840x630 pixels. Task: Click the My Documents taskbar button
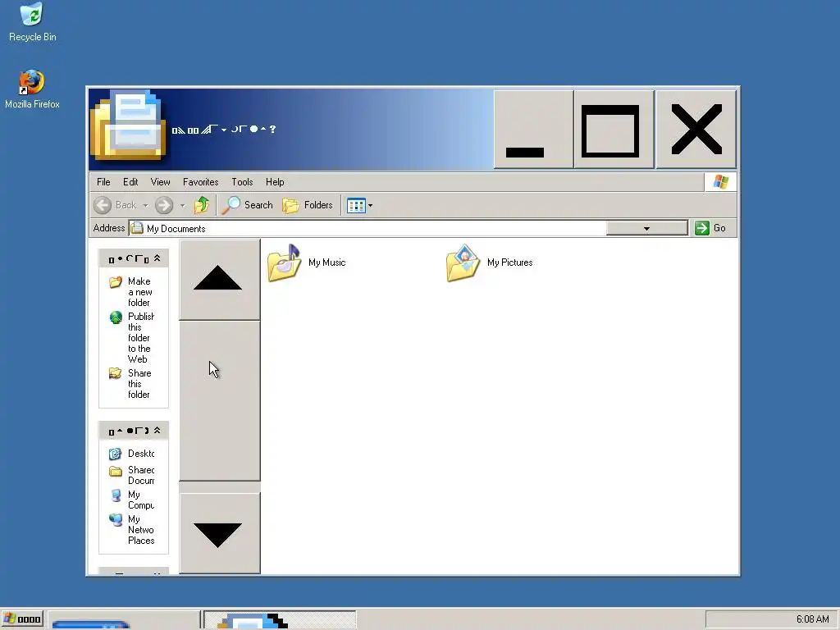click(280, 620)
